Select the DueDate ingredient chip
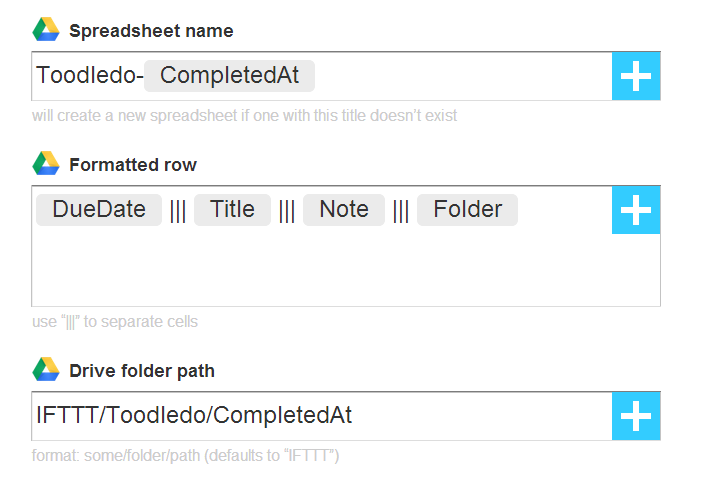 pyautogui.click(x=99, y=210)
